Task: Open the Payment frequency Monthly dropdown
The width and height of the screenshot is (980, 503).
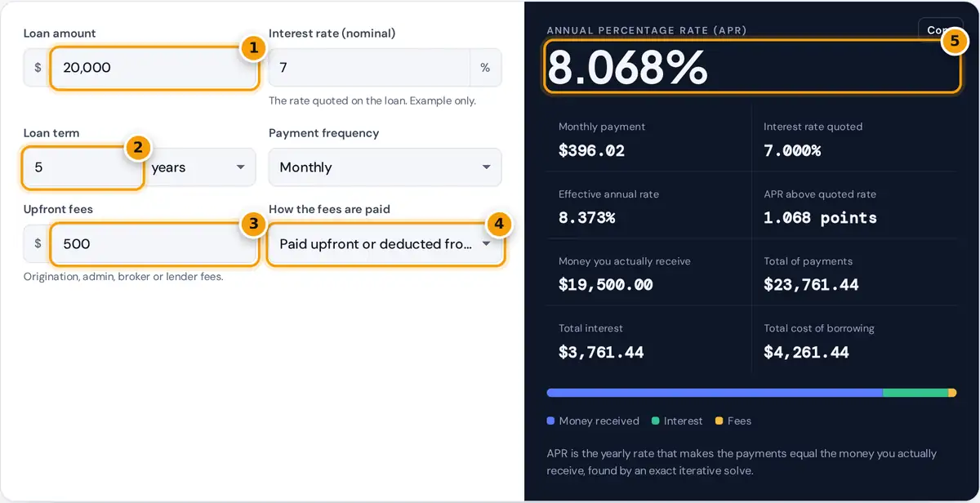Action: pyautogui.click(x=385, y=167)
